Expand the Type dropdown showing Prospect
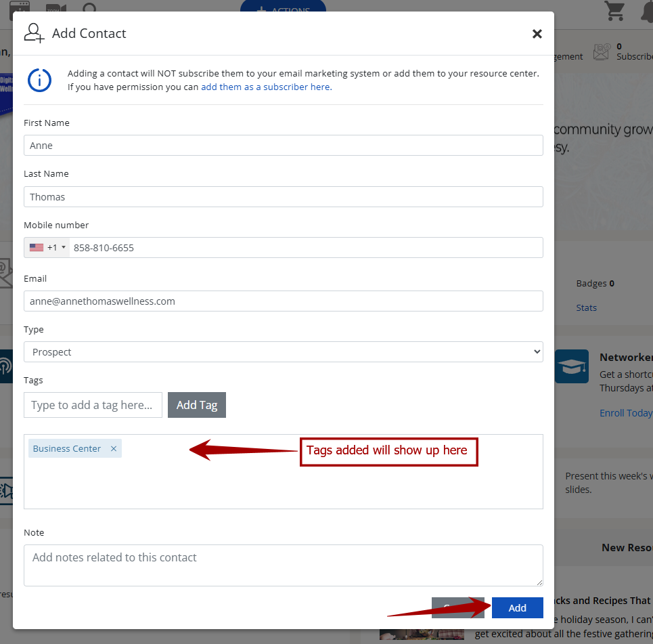The height and width of the screenshot is (644, 653). 283,352
